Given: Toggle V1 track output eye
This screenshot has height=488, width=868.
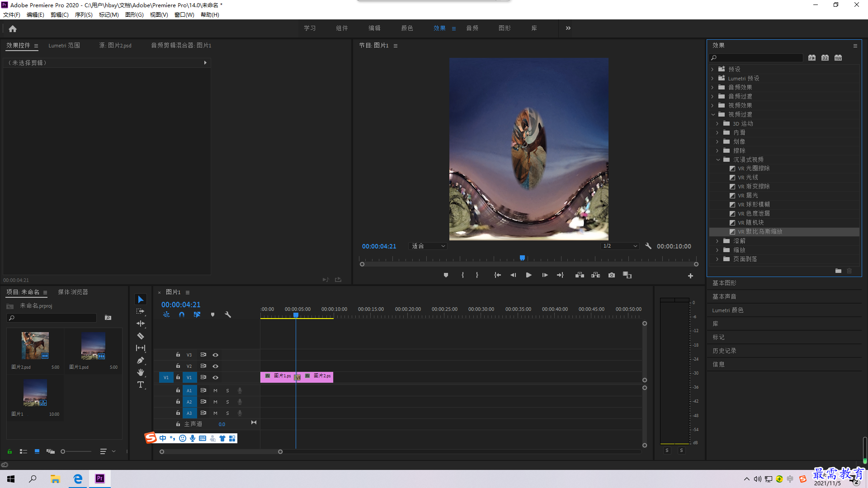Looking at the screenshot, I should [216, 377].
